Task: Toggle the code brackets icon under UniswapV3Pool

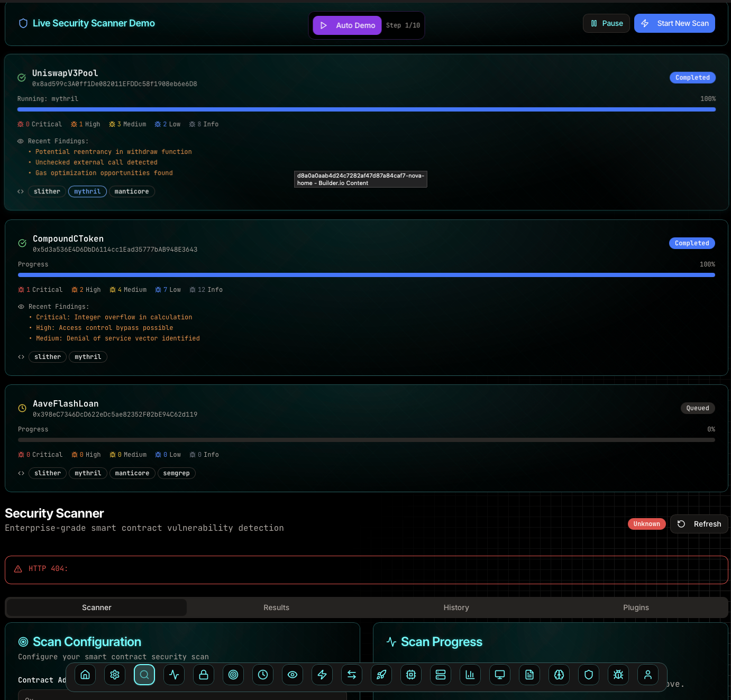Action: click(21, 191)
